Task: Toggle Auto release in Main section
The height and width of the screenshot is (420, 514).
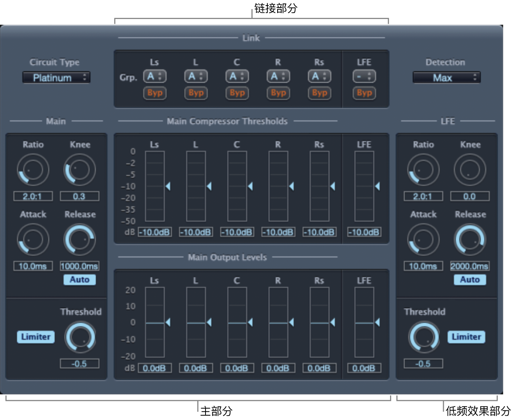Action: coord(80,280)
